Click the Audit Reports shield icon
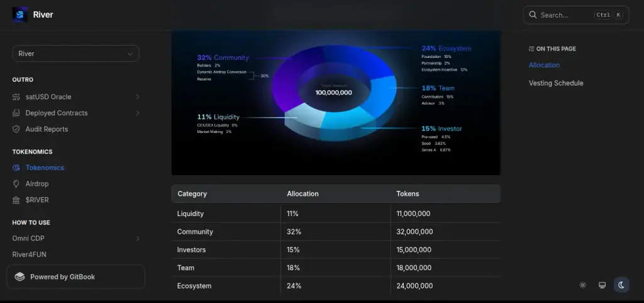This screenshot has width=644, height=303. (16, 129)
